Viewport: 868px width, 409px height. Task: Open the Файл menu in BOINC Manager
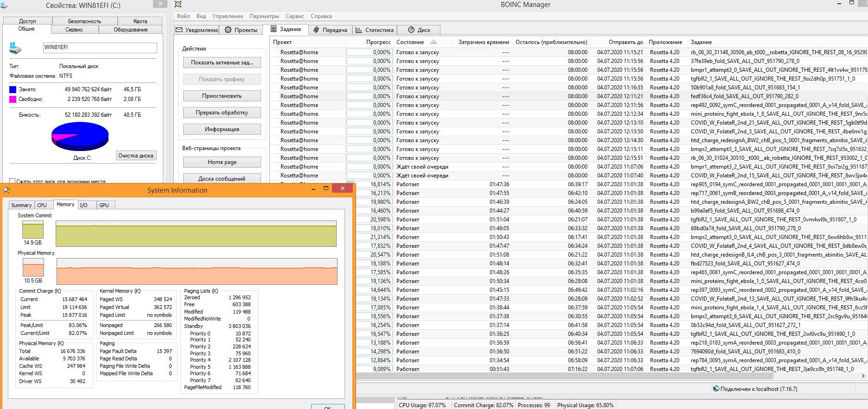click(183, 16)
